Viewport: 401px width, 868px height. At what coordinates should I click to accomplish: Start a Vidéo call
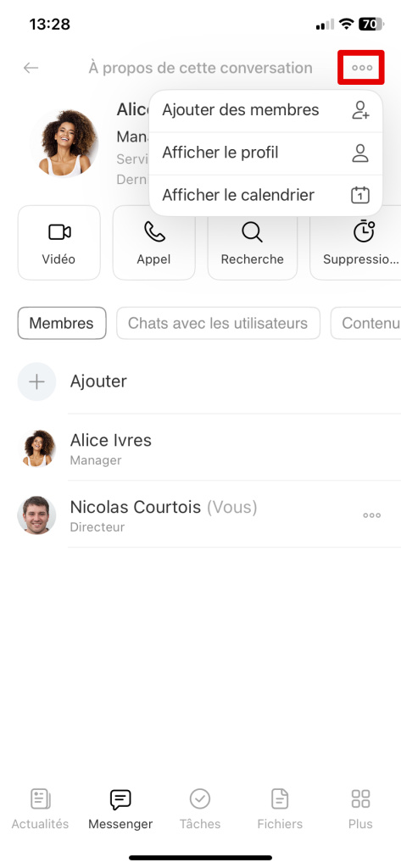[59, 242]
